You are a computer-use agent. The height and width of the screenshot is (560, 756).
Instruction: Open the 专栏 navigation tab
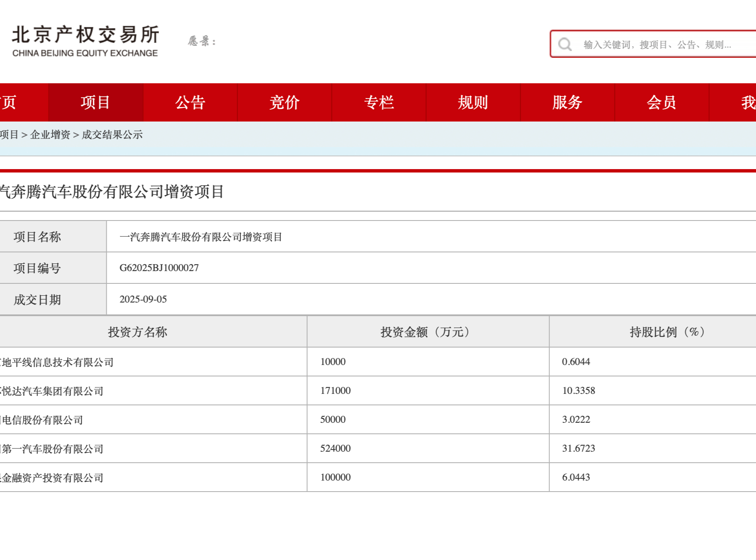(379, 102)
